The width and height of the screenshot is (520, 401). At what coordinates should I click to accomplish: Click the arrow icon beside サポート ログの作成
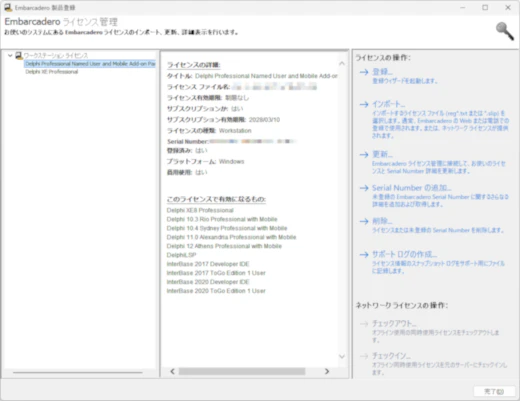pos(364,255)
